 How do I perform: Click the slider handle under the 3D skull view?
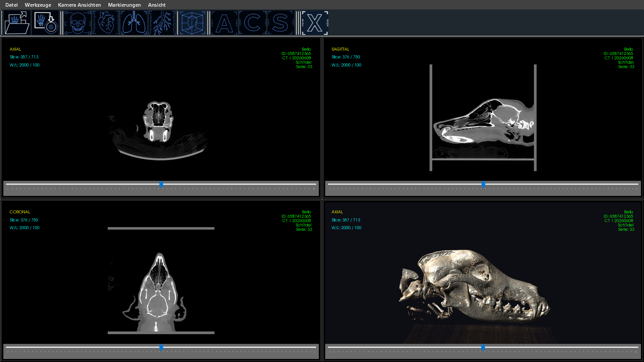click(x=483, y=348)
